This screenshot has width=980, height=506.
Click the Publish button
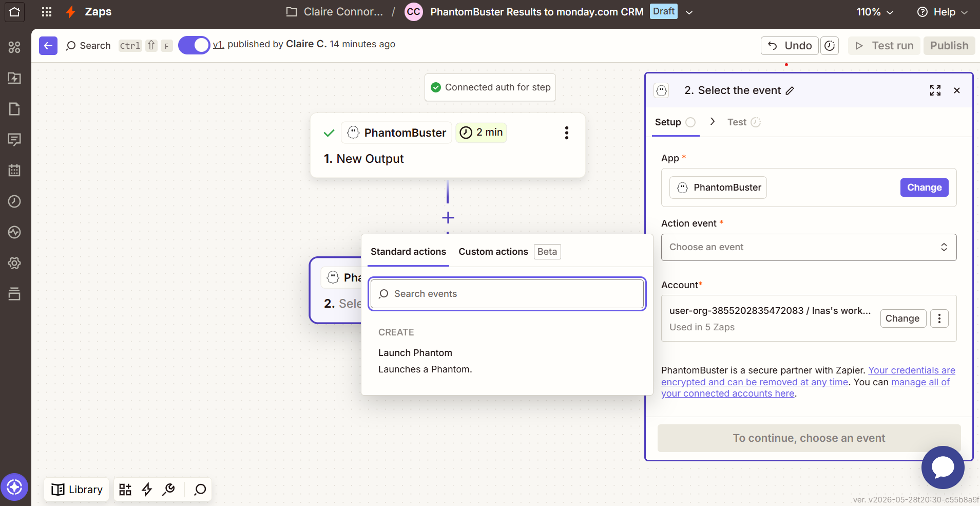[949, 46]
